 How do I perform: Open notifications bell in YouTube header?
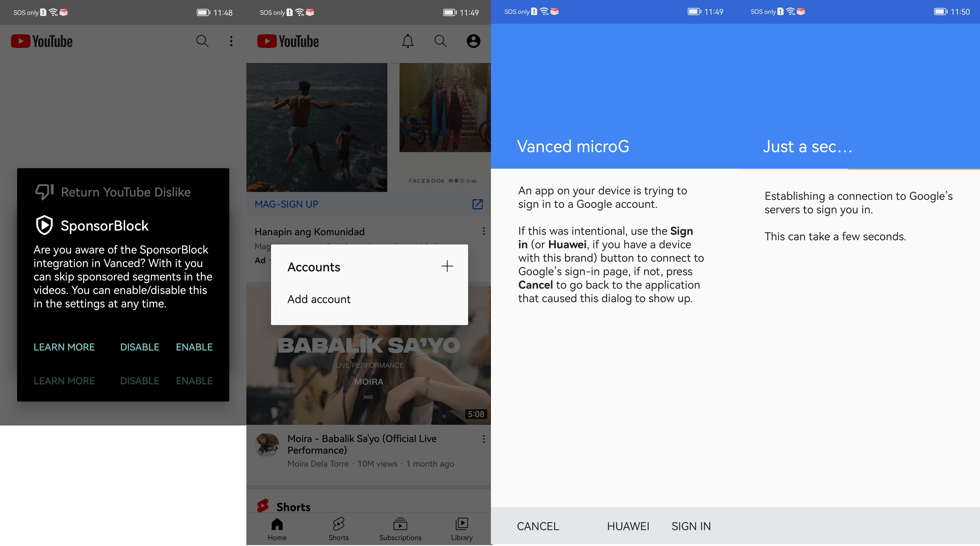pos(407,41)
